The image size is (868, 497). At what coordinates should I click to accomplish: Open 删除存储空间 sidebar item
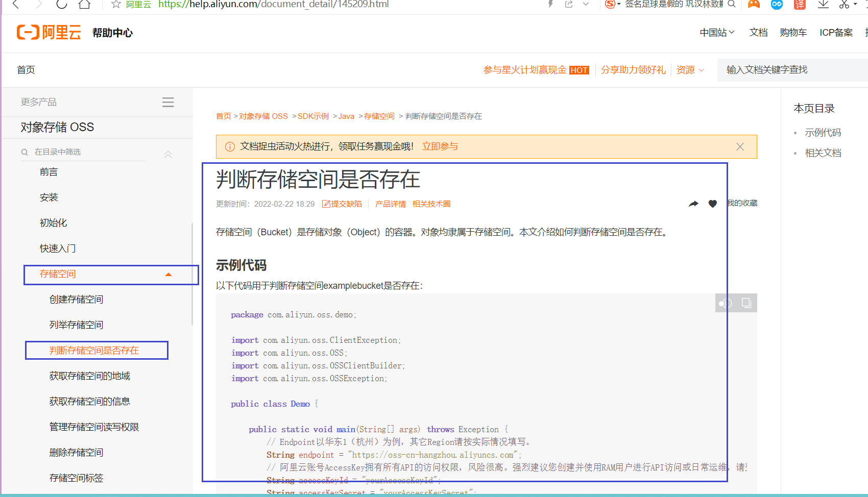(77, 453)
